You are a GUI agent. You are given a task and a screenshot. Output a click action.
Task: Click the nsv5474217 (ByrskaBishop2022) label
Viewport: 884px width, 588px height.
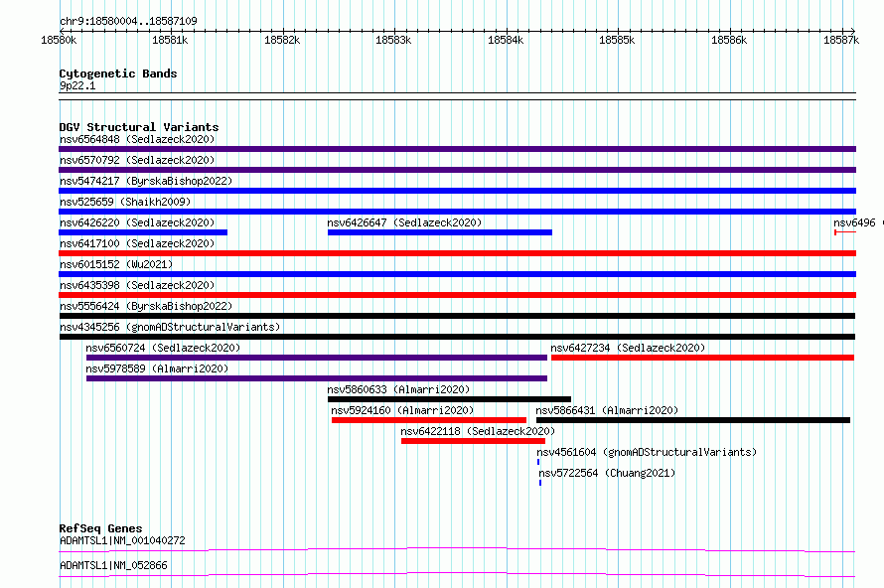(146, 181)
